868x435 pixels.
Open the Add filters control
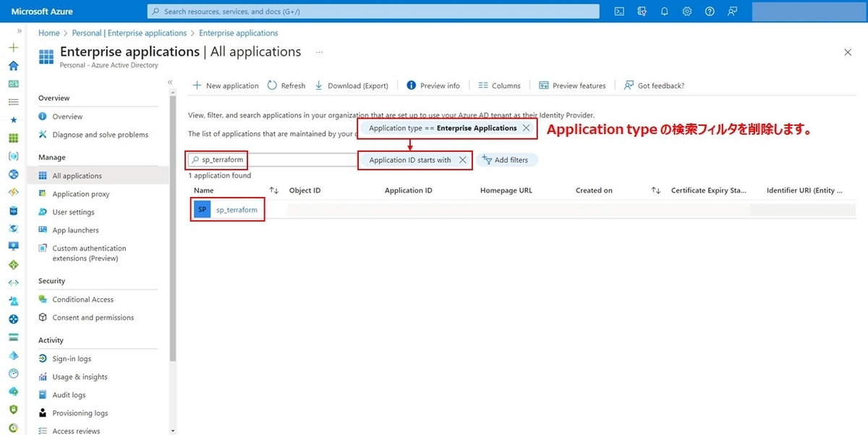pyautogui.click(x=507, y=159)
